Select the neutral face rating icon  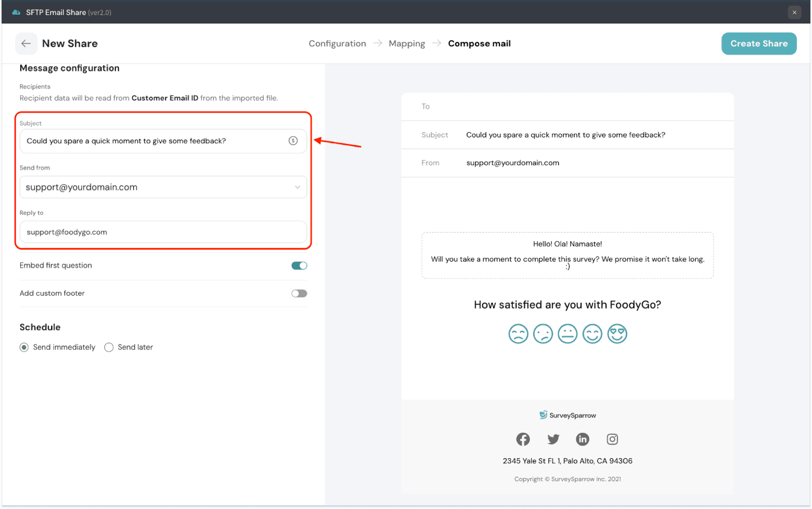click(567, 334)
